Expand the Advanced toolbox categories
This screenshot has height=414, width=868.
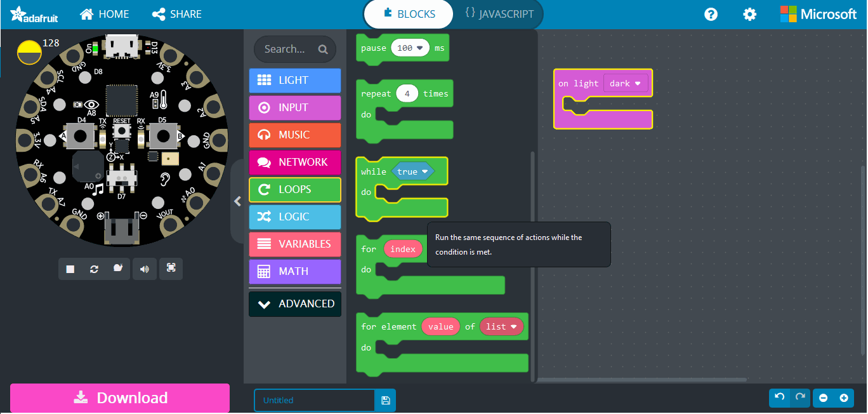[x=295, y=304]
